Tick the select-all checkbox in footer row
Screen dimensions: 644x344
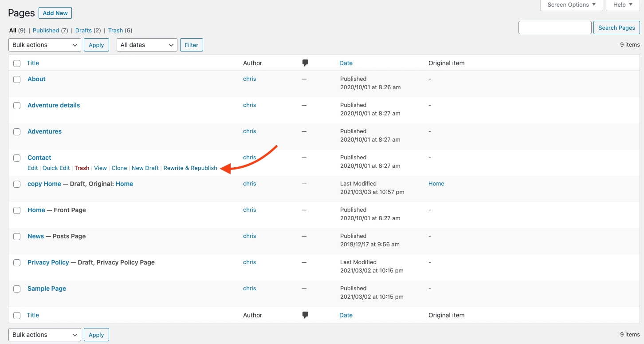click(x=17, y=316)
